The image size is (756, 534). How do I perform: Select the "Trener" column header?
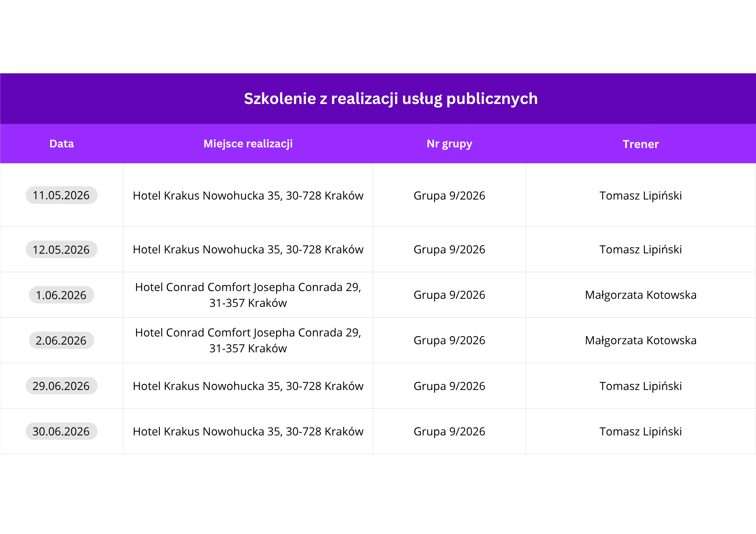[640, 144]
